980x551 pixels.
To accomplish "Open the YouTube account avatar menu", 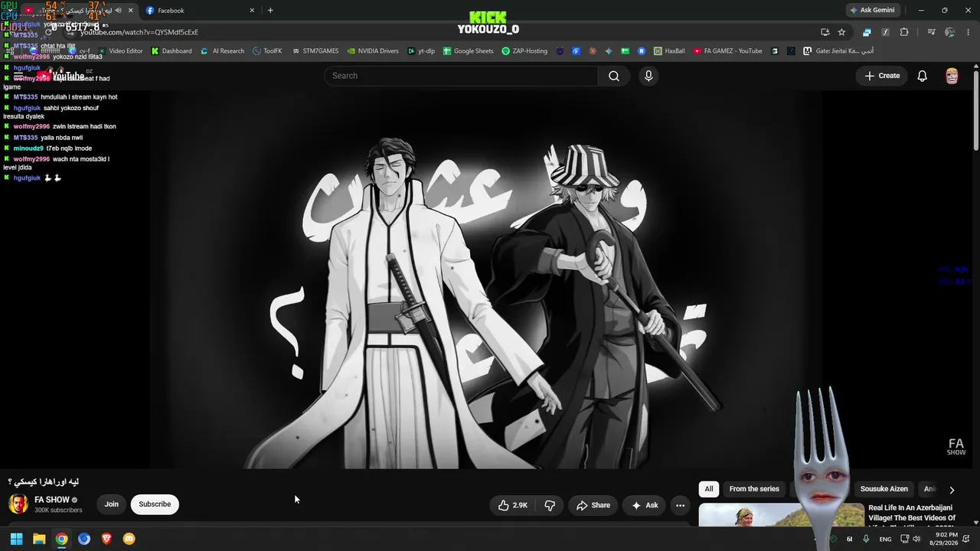I will pyautogui.click(x=952, y=76).
